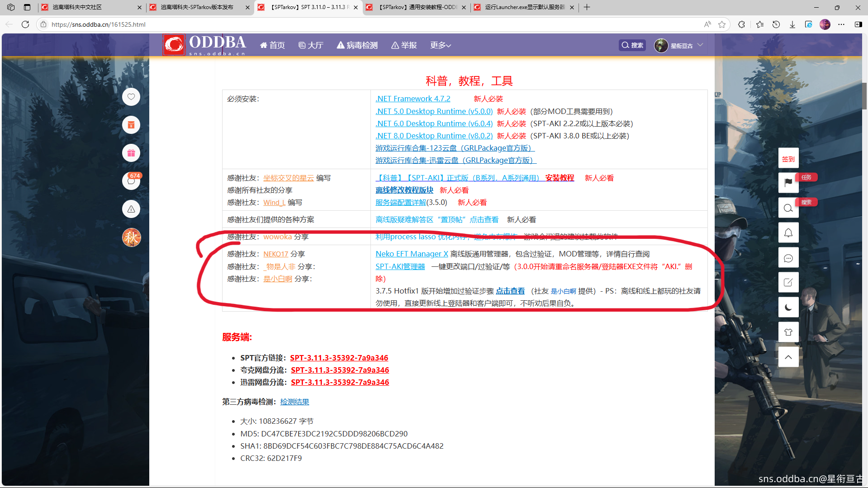Click the 搜索 button in site header
Image resolution: width=868 pixels, height=488 pixels.
pos(632,45)
